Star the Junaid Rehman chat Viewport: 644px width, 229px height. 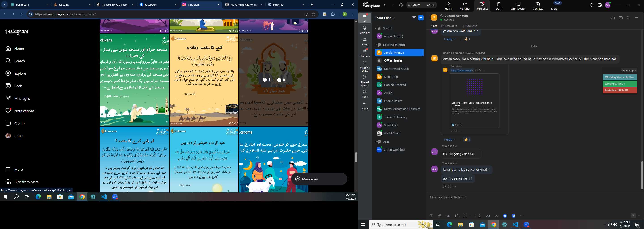point(442,16)
